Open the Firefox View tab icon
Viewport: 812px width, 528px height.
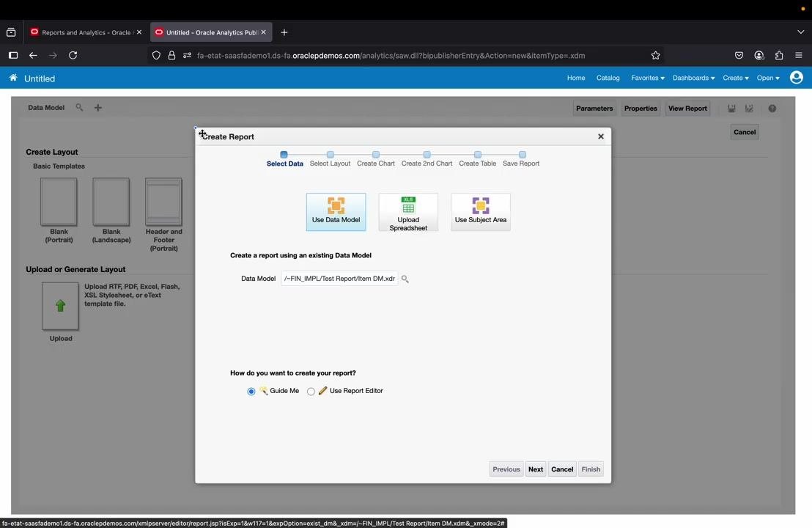[x=11, y=32]
